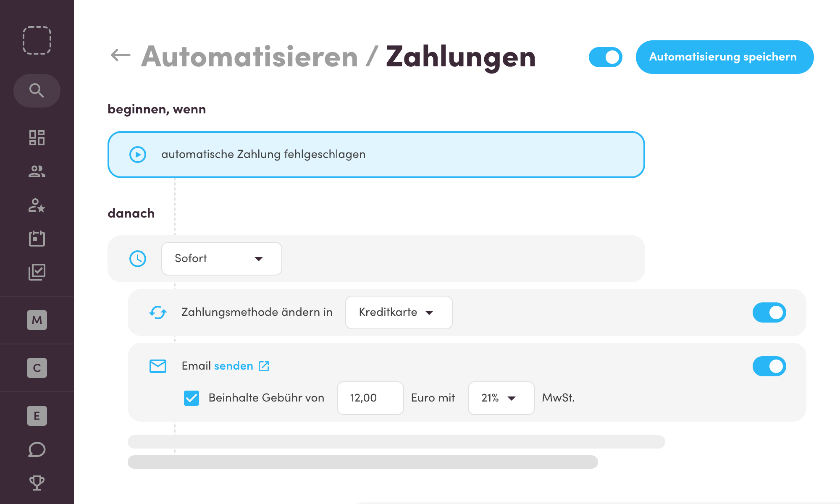Open the checklist tasks icon

pos(37,272)
